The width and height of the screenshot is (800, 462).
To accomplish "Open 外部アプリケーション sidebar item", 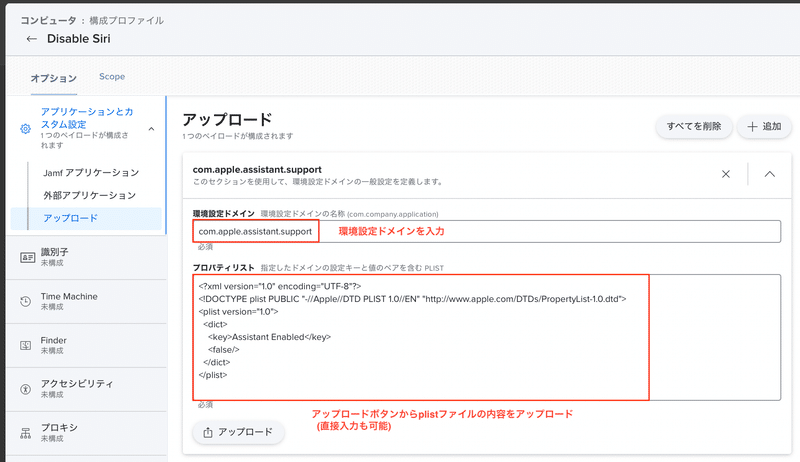I will click(x=89, y=195).
